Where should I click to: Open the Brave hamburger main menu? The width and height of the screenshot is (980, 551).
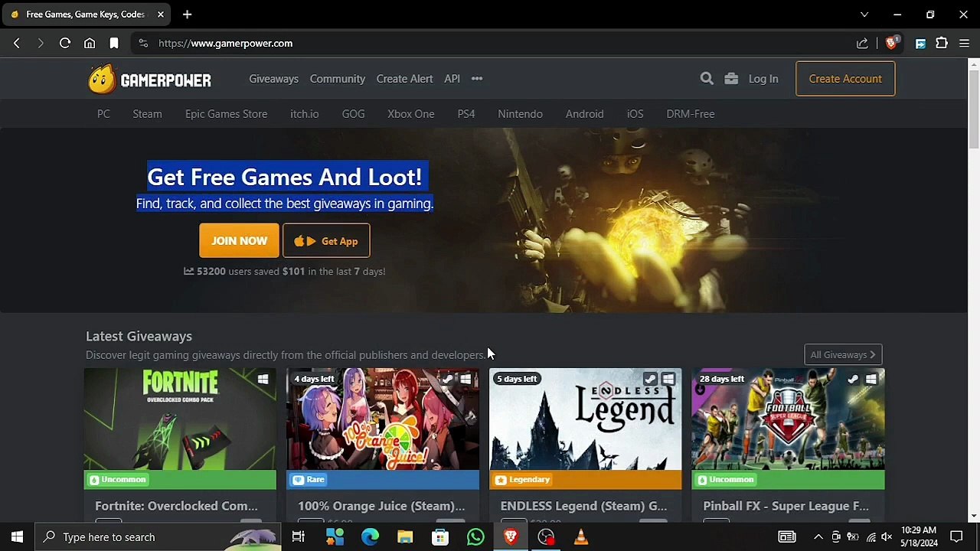[964, 44]
